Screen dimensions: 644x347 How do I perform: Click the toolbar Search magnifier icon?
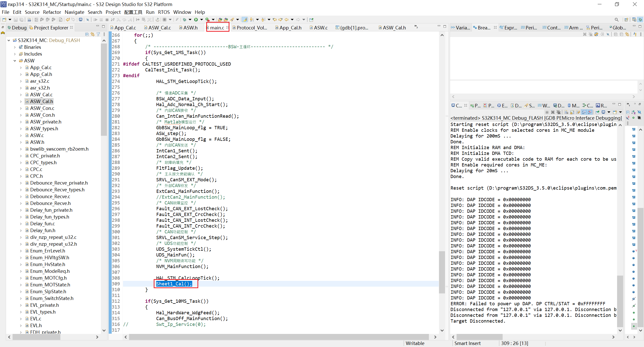click(x=616, y=20)
